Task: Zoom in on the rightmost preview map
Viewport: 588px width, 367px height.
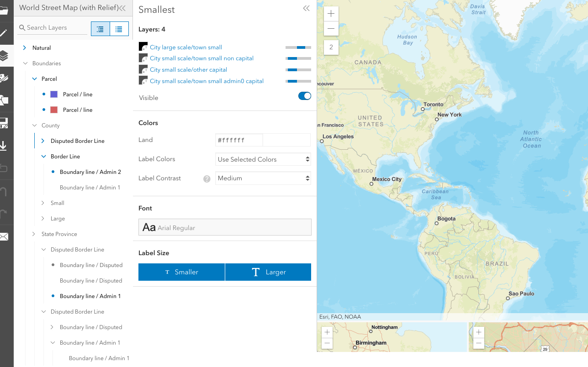Action: point(479,332)
